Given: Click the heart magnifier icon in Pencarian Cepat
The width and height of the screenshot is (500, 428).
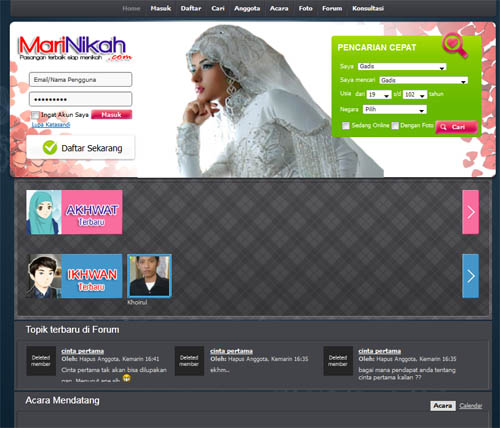Looking at the screenshot, I should [455, 46].
